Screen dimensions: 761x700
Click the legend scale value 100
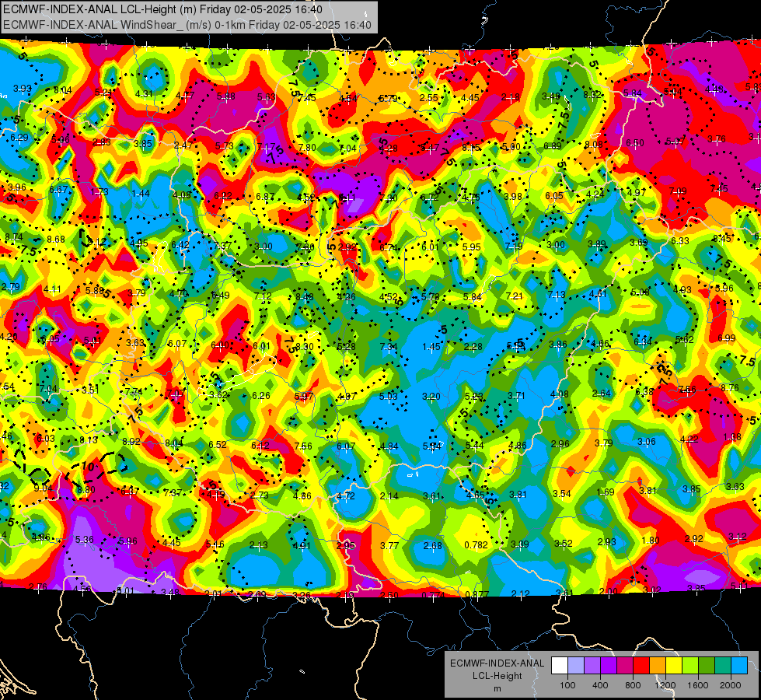point(567,685)
